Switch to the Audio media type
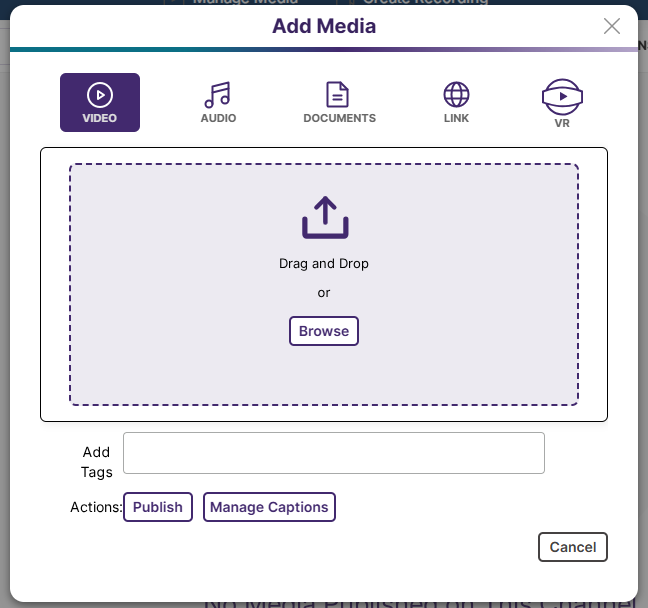The width and height of the screenshot is (648, 608). pos(218,103)
